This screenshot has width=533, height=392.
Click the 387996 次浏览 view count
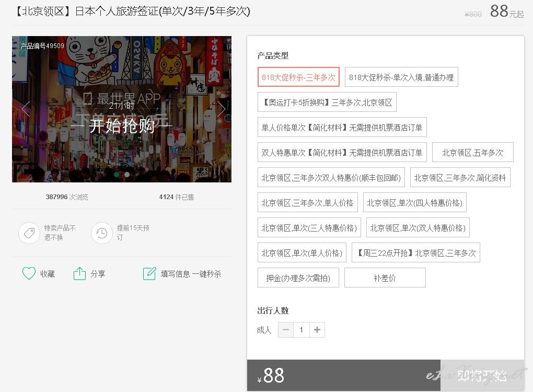click(67, 197)
